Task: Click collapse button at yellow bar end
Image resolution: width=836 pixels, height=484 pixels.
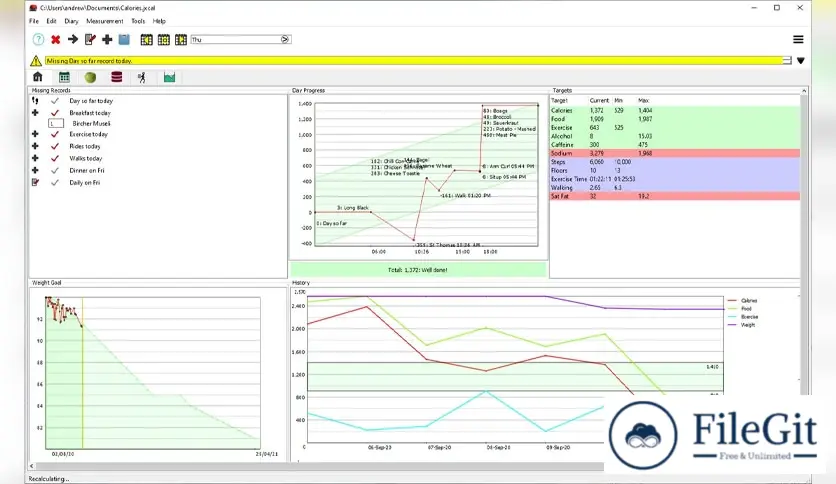Action: pyautogui.click(x=787, y=61)
